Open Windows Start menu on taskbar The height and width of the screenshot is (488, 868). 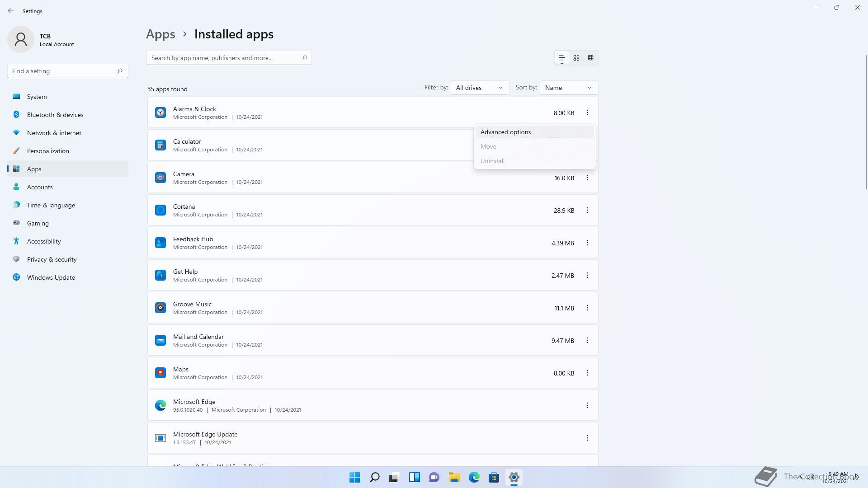point(355,477)
